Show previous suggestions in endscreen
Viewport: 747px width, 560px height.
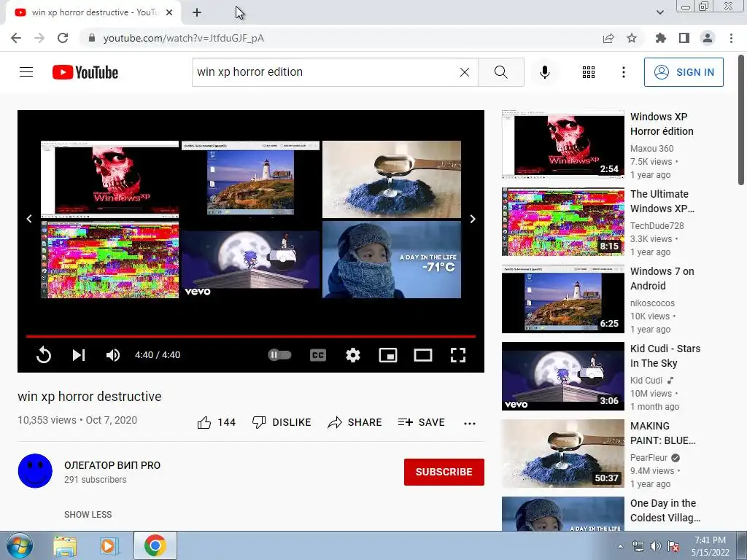(x=29, y=219)
